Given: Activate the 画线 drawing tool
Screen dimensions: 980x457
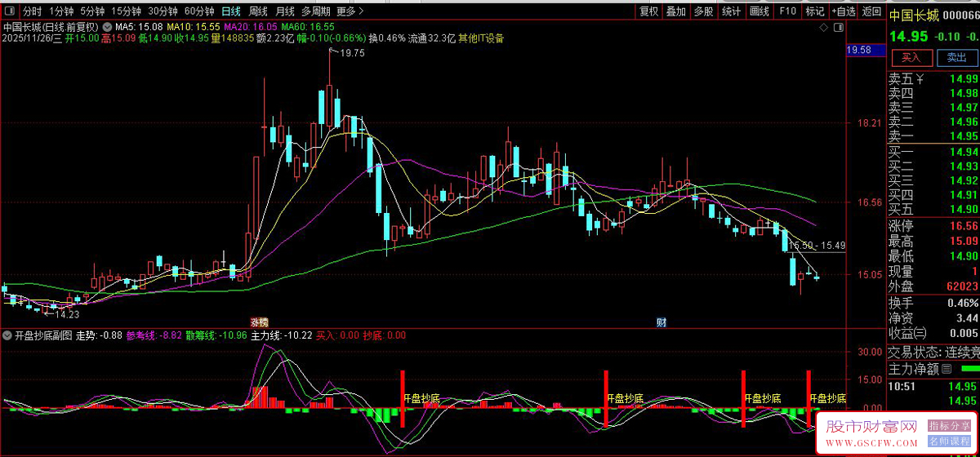Looking at the screenshot, I should [x=759, y=11].
